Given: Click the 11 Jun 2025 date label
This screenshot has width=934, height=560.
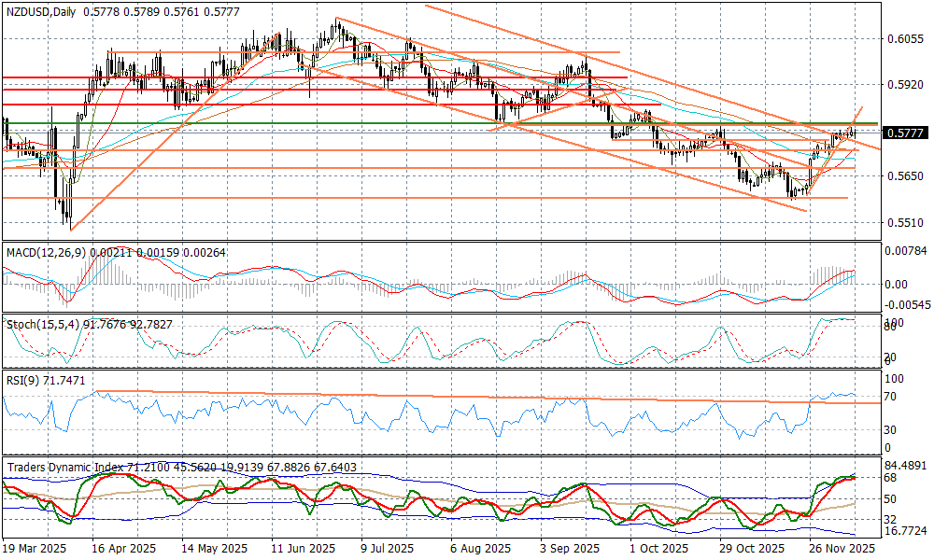Looking at the screenshot, I should (303, 550).
